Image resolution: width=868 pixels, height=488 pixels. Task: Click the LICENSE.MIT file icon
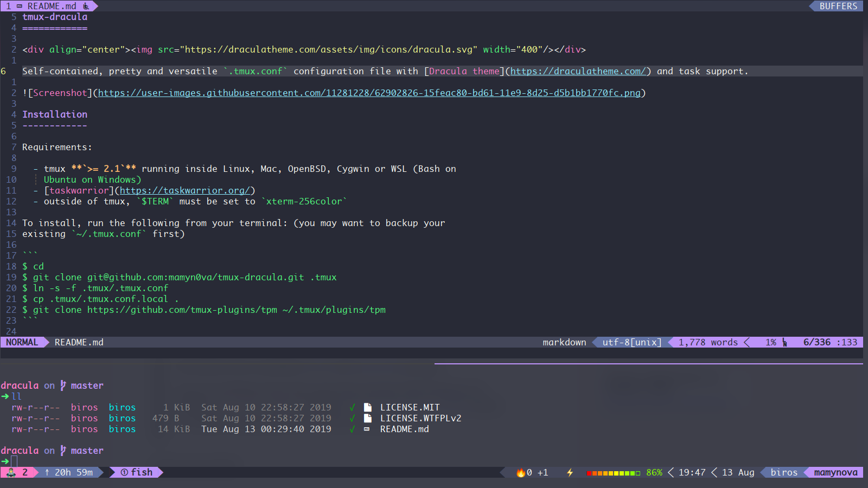point(367,407)
